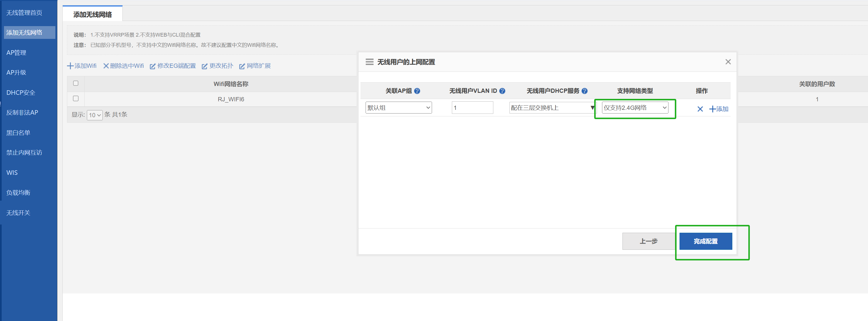Click the 上一步 button
This screenshot has height=321, width=868.
click(648, 241)
